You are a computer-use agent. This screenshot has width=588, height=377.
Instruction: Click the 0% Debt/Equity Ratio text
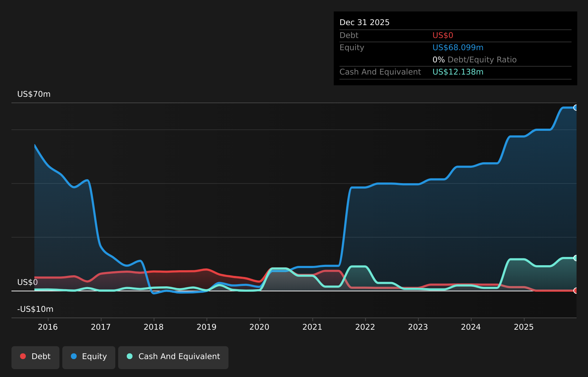(x=474, y=60)
